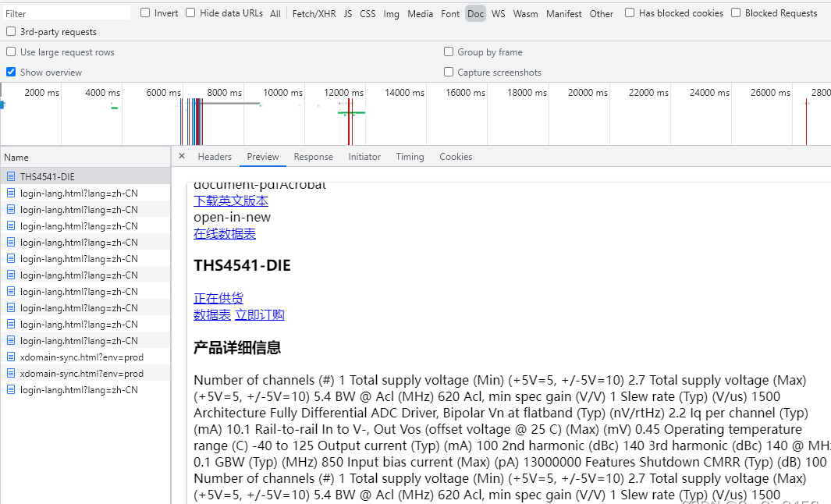Image resolution: width=831 pixels, height=504 pixels.
Task: Click the 正在供货 link
Action: [x=218, y=298]
